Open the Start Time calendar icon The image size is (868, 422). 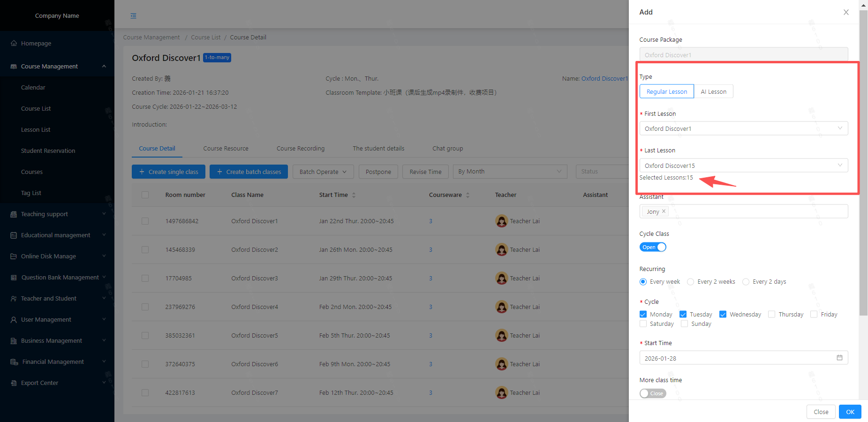(839, 358)
